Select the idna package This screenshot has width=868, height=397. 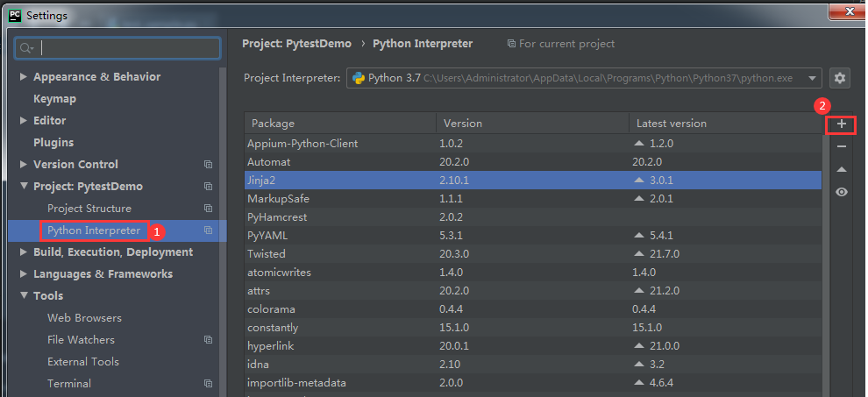pyautogui.click(x=533, y=365)
